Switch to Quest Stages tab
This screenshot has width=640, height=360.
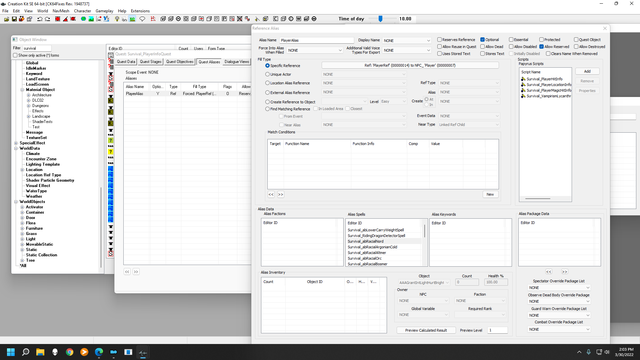click(x=150, y=62)
